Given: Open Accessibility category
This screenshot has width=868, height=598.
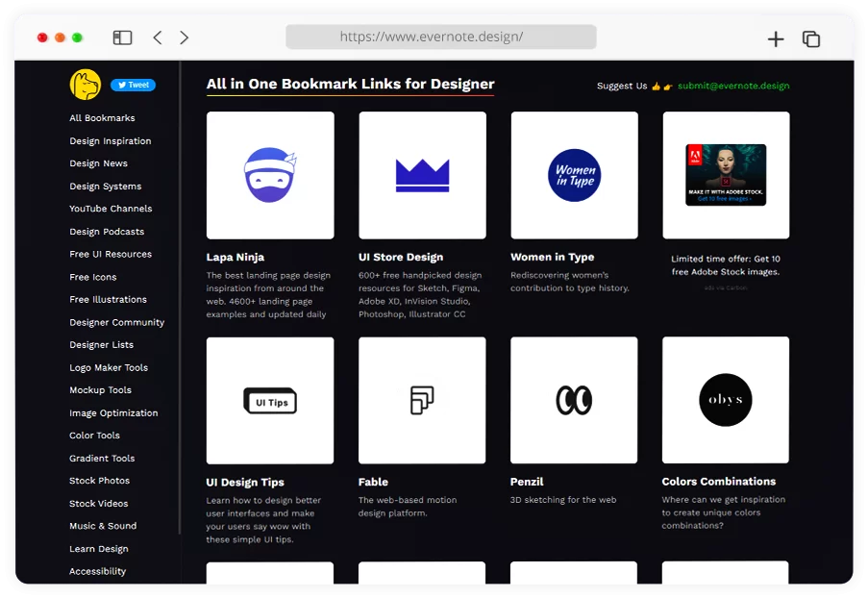Looking at the screenshot, I should (97, 571).
